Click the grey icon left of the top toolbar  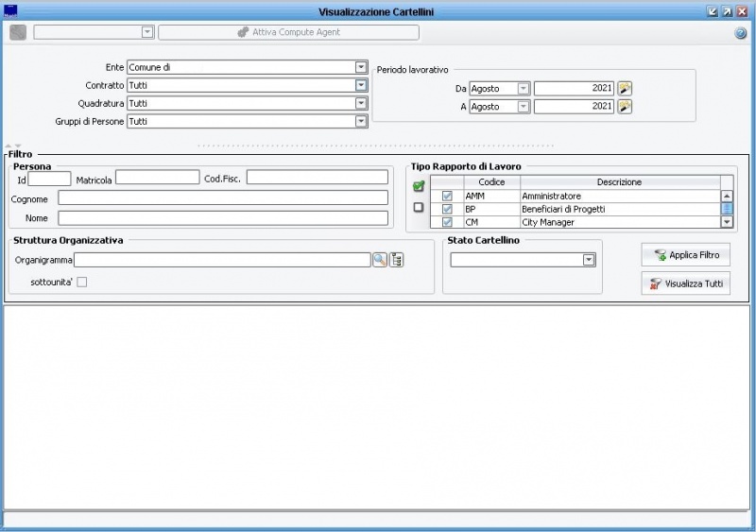pos(18,32)
